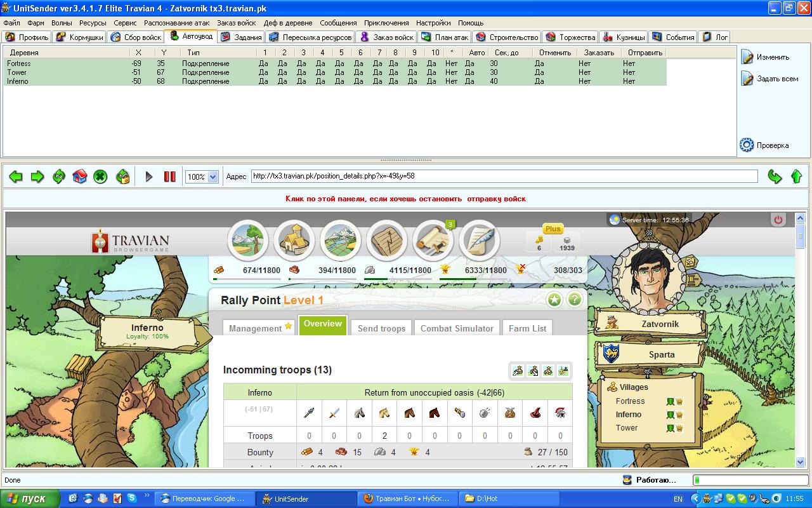812x508 pixels.
Task: Select Fortress in Villages list
Action: [x=630, y=401]
